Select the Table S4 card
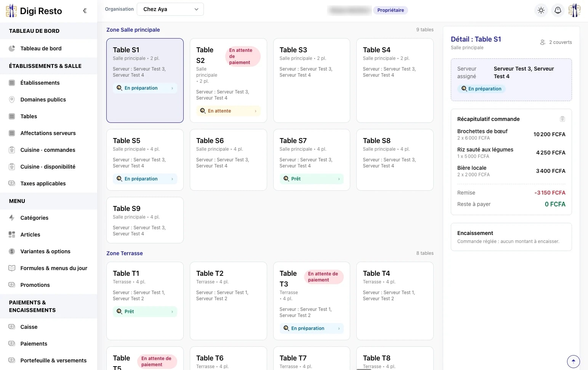This screenshot has height=370, width=588. pyautogui.click(x=395, y=80)
